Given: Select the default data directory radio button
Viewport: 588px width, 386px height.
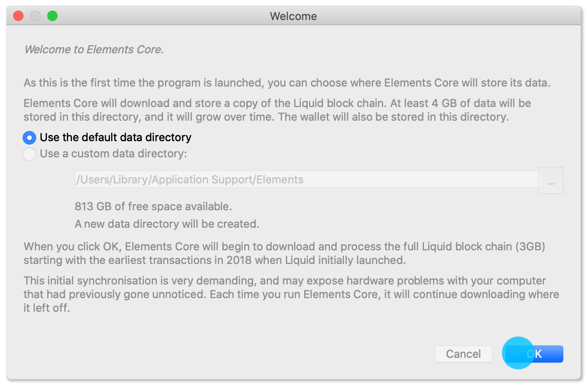Looking at the screenshot, I should click(x=29, y=138).
